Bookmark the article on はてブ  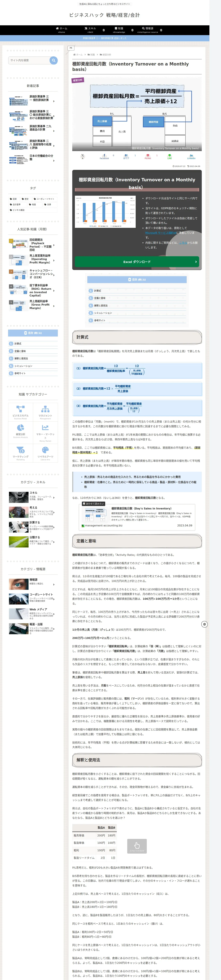[x=126, y=156]
